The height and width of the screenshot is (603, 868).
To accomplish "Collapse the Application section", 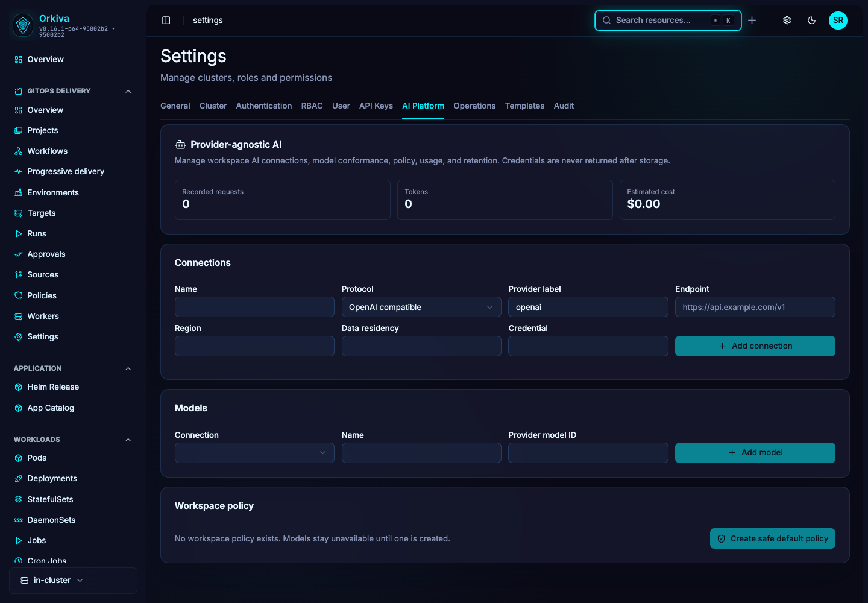I will 128,368.
